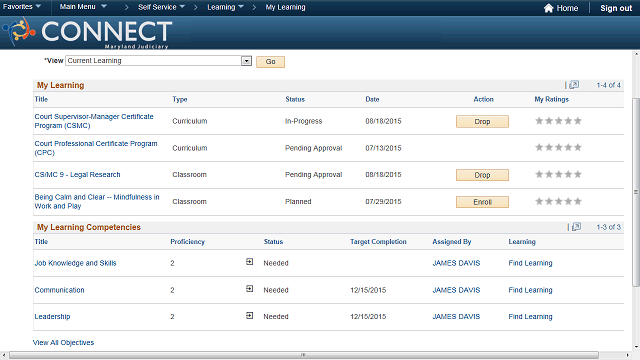Open My Learning Competencies pop-out icon
Screen dimensions: 640x360
click(576, 227)
